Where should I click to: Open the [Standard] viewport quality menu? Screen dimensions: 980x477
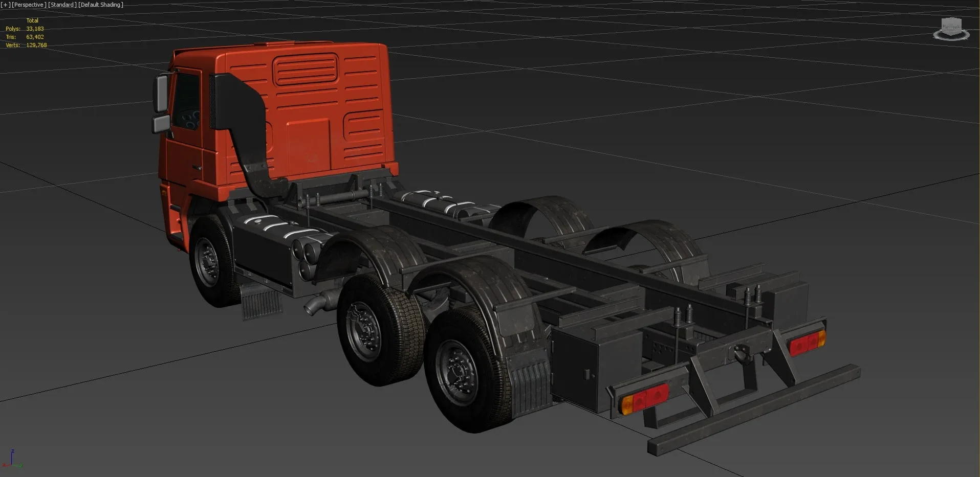pos(62,5)
